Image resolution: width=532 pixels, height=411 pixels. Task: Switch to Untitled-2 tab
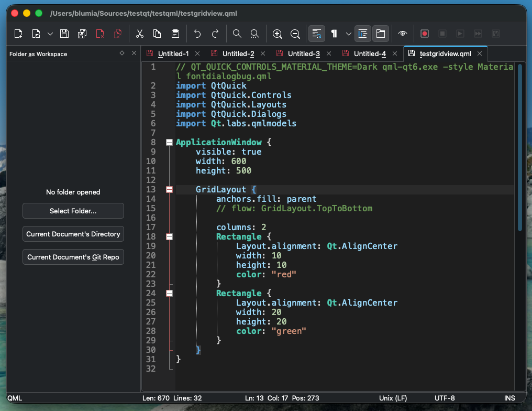point(238,53)
